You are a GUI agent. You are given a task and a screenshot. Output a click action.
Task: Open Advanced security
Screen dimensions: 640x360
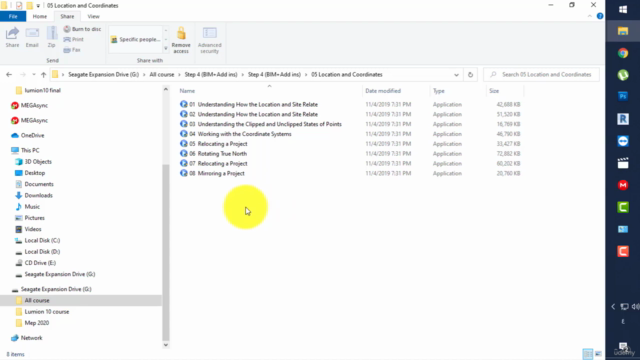(x=209, y=40)
